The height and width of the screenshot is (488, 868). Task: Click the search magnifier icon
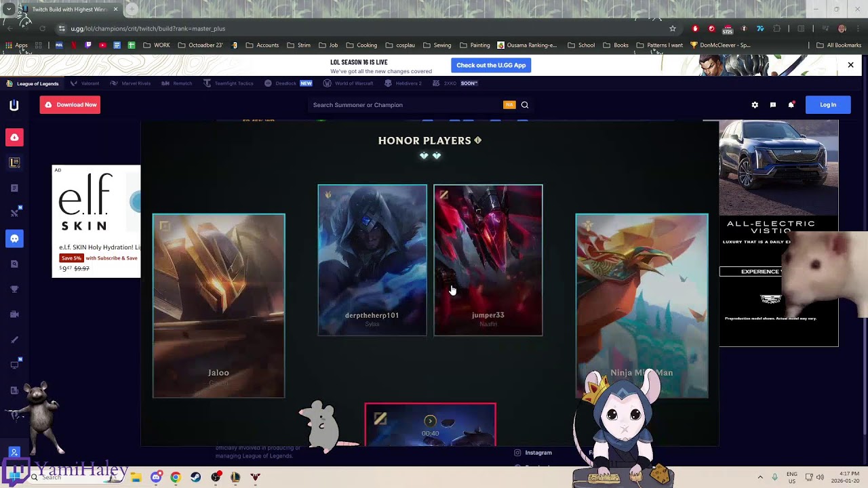point(525,105)
